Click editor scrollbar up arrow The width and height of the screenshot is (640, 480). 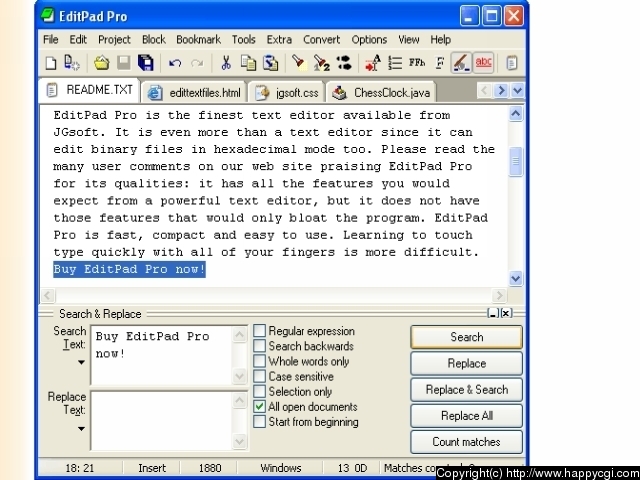[516, 114]
